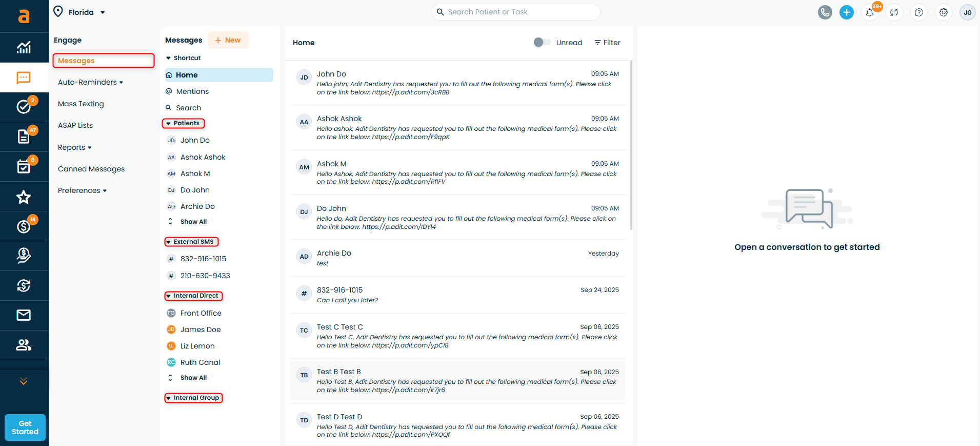Open the star reviews sidebar icon
Screen dimensions: 980x446
click(x=24, y=197)
